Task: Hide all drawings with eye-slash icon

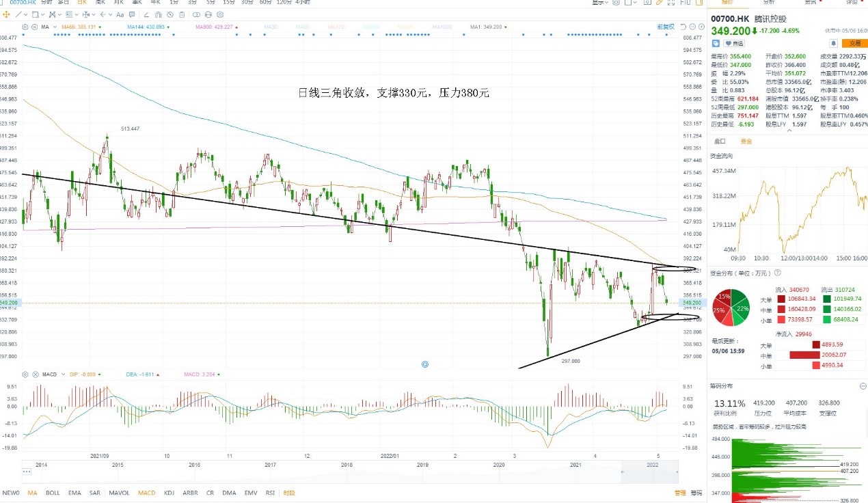Action: pos(170,15)
